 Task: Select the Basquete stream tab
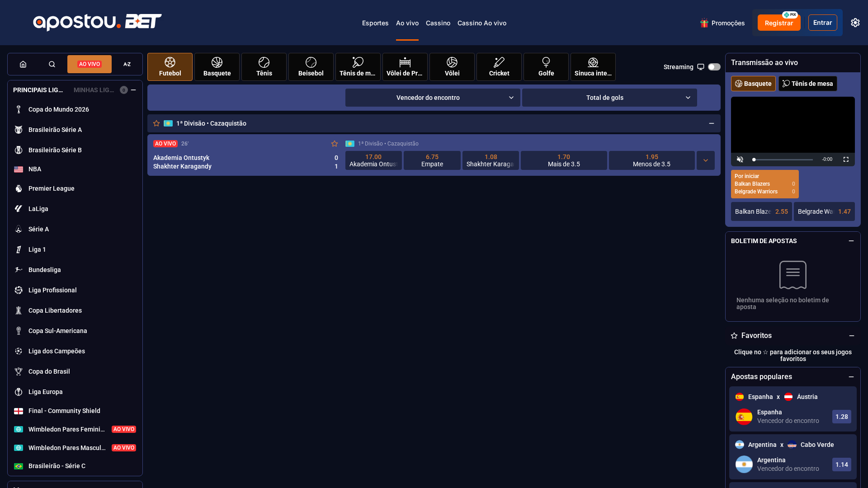pyautogui.click(x=753, y=84)
